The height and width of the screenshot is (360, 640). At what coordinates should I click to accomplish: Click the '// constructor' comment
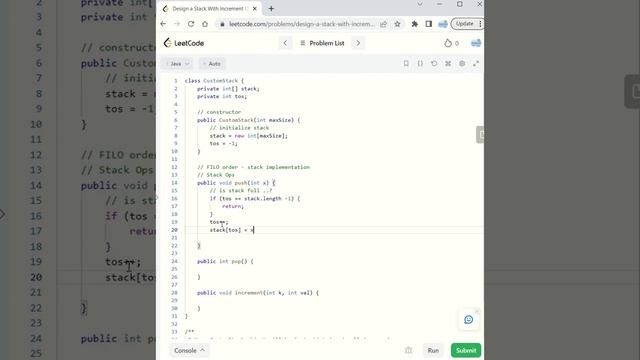click(219, 112)
